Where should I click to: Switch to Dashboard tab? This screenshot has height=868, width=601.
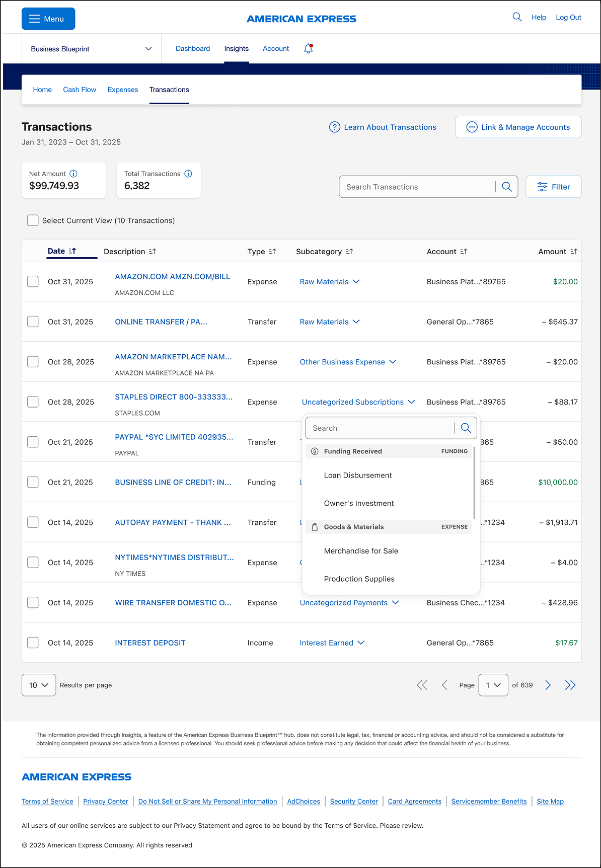193,48
